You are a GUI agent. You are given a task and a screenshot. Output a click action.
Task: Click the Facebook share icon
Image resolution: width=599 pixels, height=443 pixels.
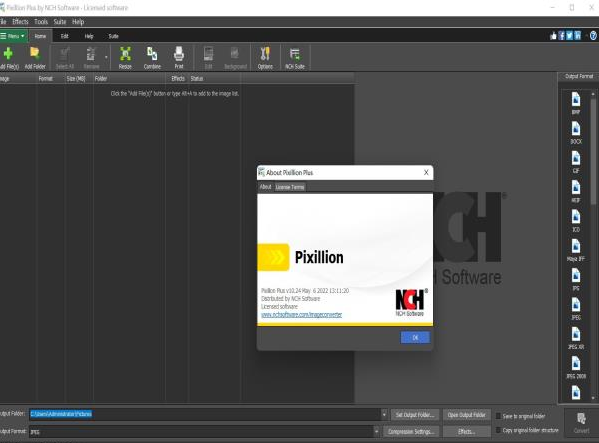pyautogui.click(x=562, y=36)
